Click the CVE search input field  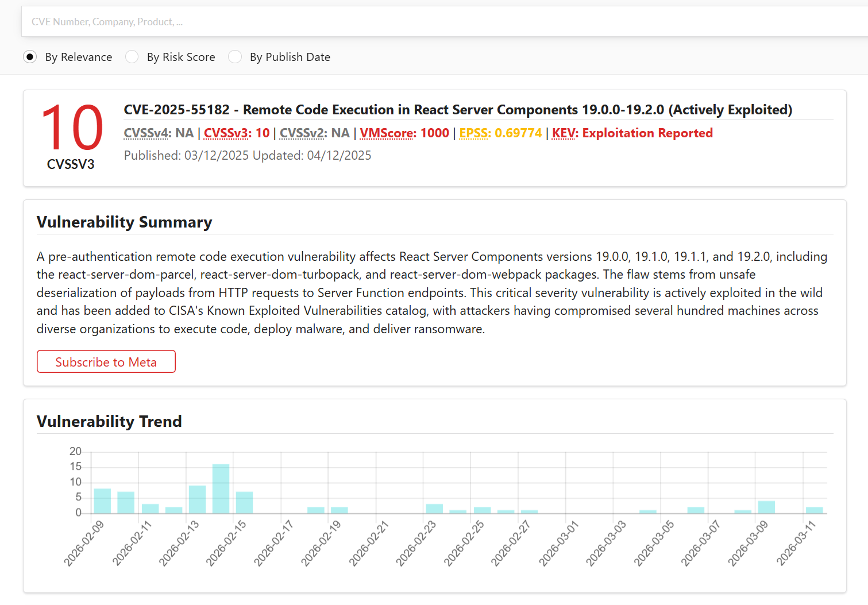[x=442, y=22]
